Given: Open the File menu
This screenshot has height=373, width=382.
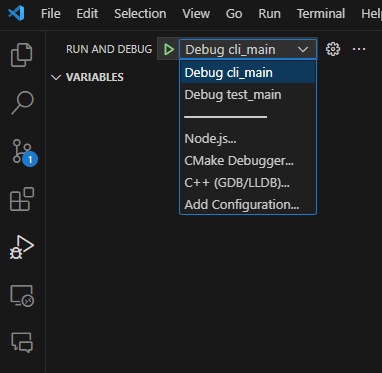Looking at the screenshot, I should pos(51,14).
